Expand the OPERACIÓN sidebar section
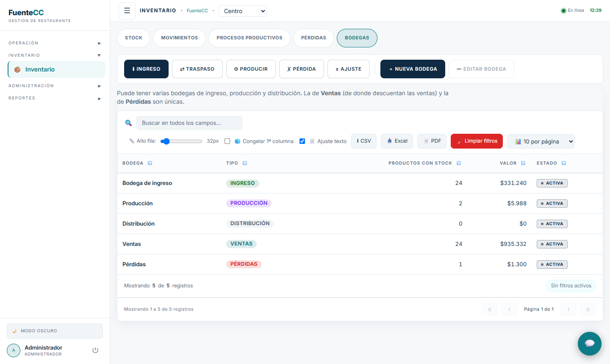 click(55, 43)
